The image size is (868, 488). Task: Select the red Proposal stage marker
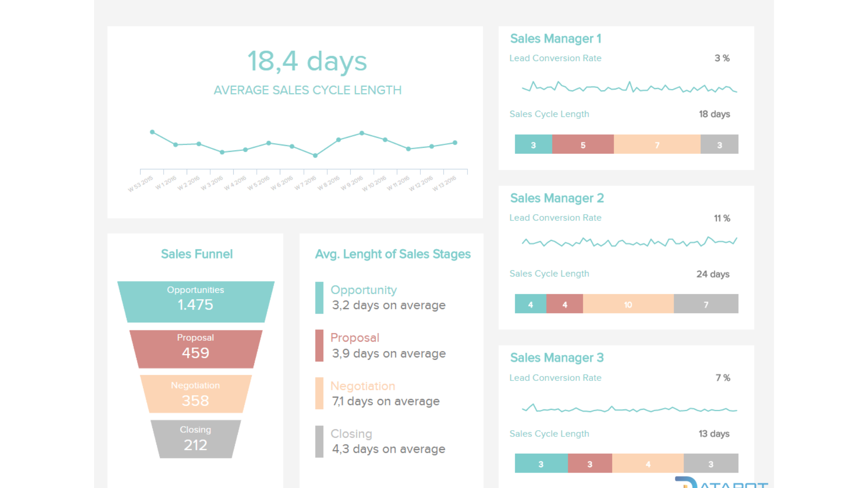pos(319,346)
